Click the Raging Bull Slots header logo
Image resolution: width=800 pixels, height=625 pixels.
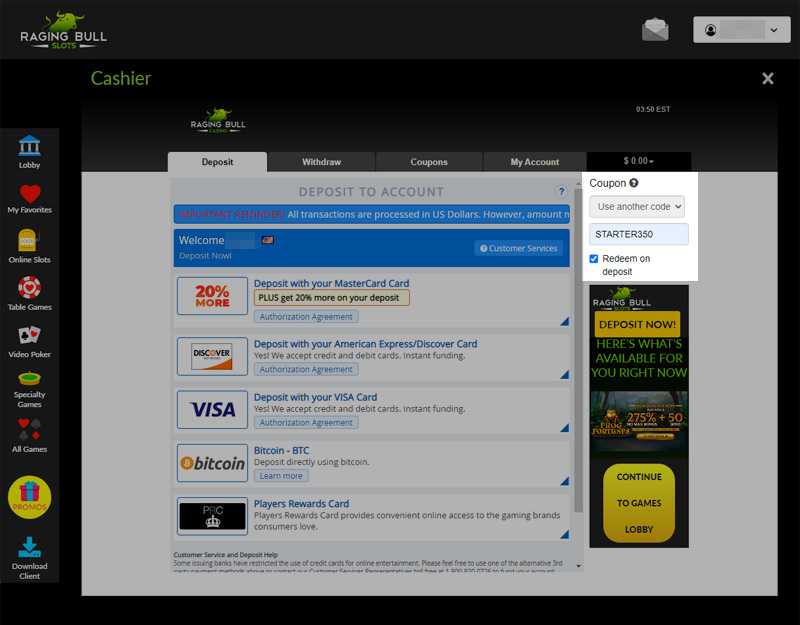click(63, 30)
